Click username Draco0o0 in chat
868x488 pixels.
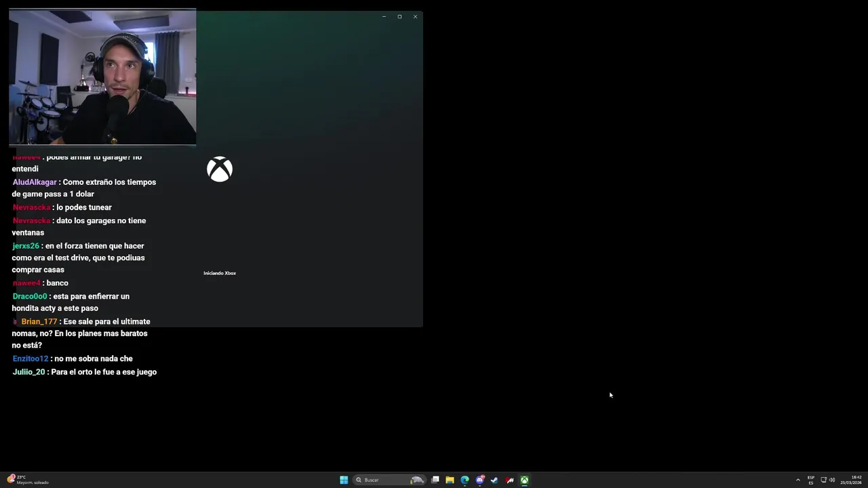click(30, 296)
